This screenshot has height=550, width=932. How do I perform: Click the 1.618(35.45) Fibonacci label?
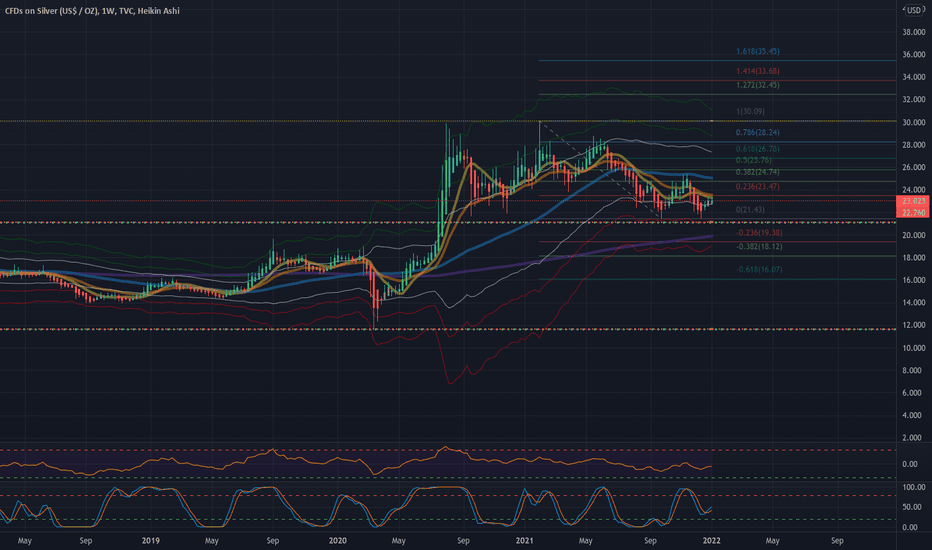click(x=758, y=52)
